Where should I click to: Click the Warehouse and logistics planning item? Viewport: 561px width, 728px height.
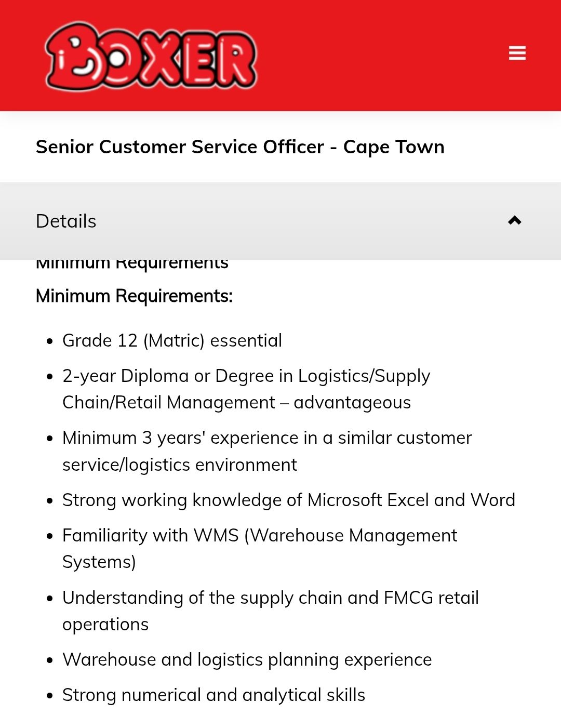click(247, 659)
